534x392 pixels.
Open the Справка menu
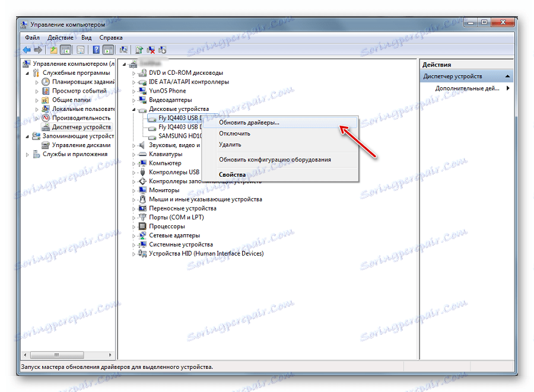[x=111, y=37]
